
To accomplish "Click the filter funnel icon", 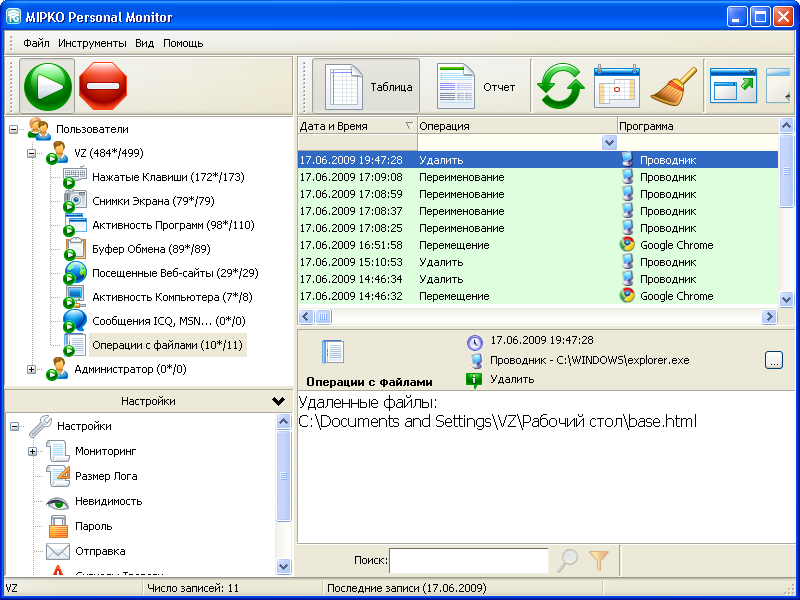I will pyautogui.click(x=598, y=561).
